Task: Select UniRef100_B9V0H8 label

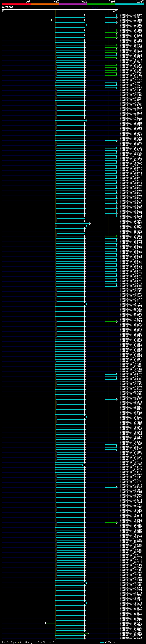Action: (131, 140)
